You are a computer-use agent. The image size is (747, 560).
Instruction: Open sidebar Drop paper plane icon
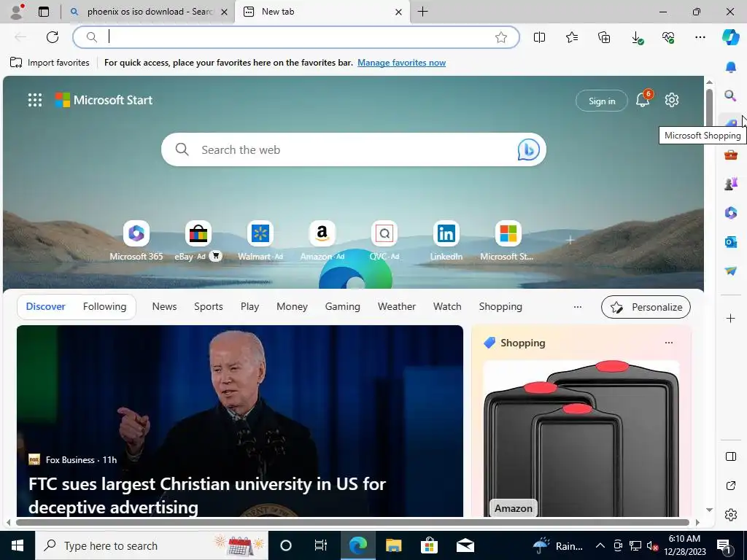tap(731, 271)
